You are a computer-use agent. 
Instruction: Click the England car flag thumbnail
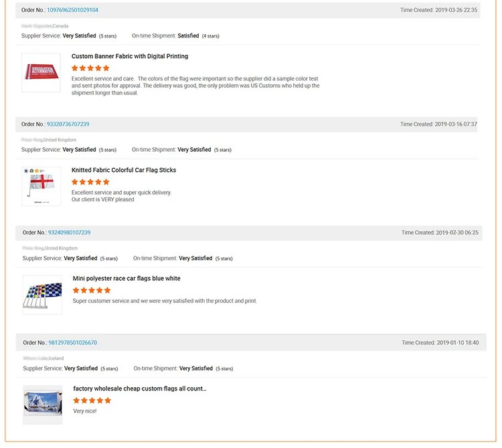(41, 186)
